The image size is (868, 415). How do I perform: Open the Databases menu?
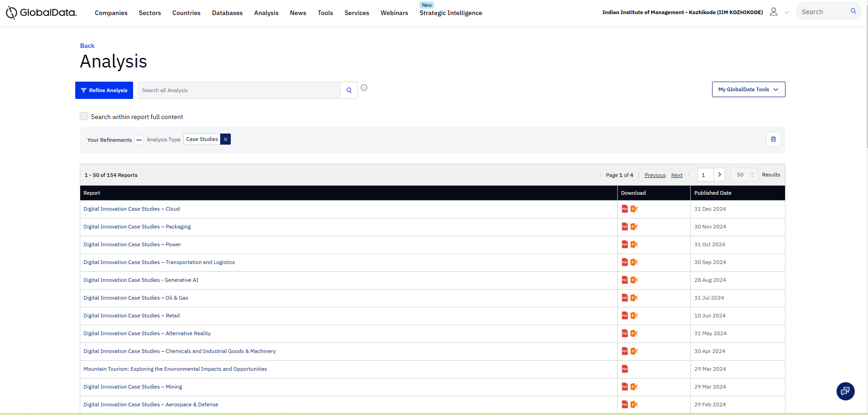click(227, 13)
